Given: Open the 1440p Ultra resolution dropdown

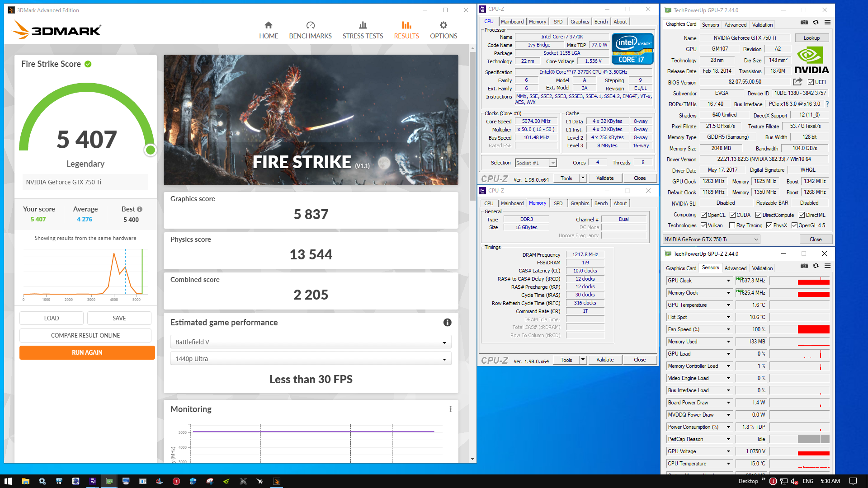Looking at the screenshot, I should (311, 359).
